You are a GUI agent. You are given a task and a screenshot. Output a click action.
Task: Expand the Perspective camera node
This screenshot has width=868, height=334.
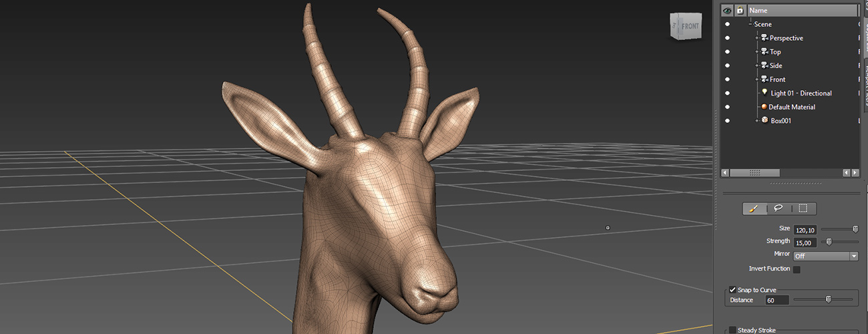tap(757, 38)
